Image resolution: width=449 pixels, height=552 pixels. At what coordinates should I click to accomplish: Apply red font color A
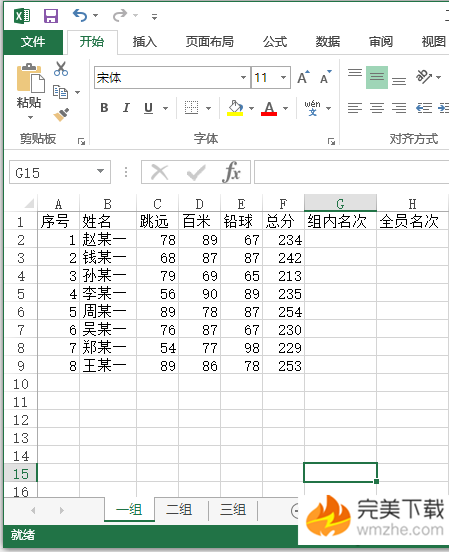pyautogui.click(x=269, y=108)
